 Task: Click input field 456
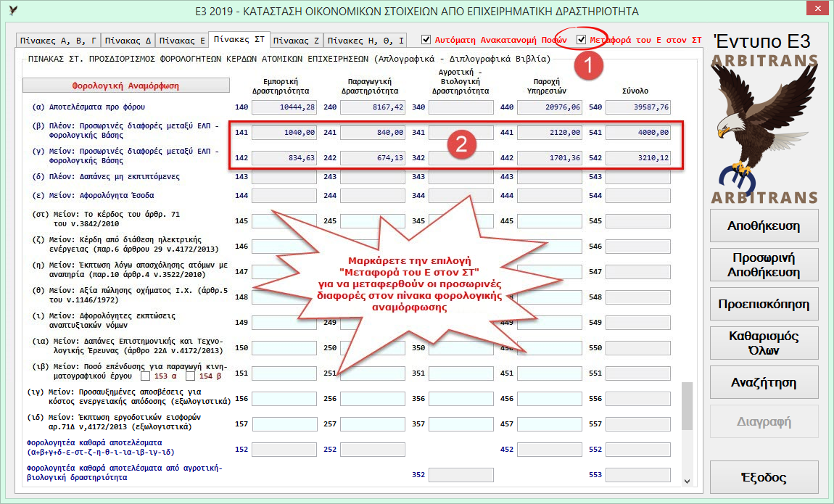[550, 399]
